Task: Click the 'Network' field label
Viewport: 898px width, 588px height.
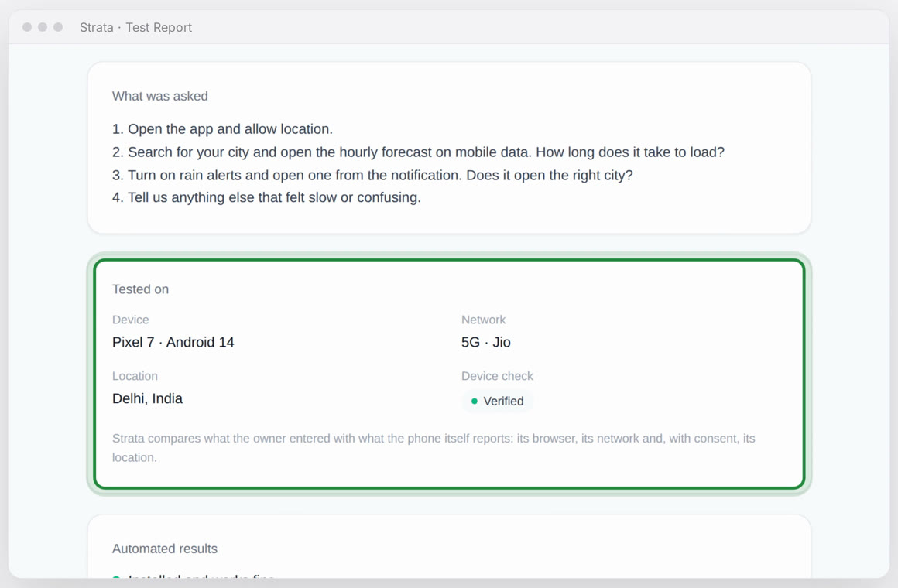Action: (483, 320)
